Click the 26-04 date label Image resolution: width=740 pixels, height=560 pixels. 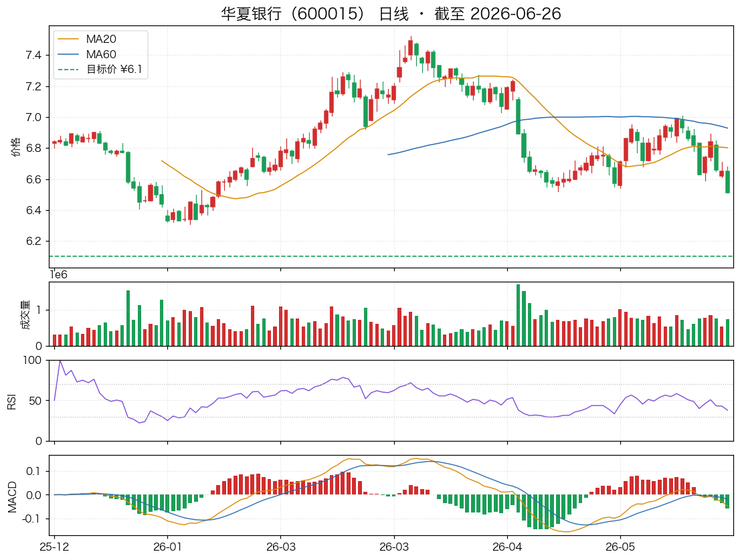coord(507,547)
